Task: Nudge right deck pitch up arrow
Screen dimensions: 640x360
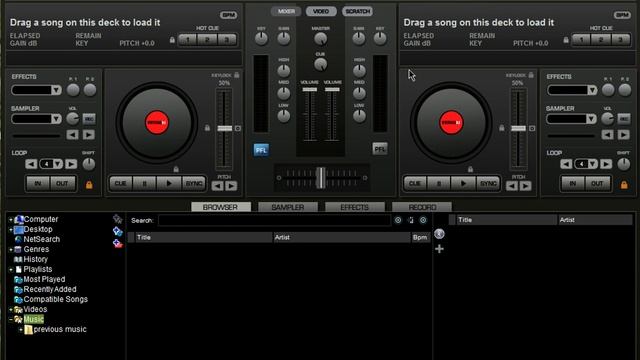Action: coord(526,186)
